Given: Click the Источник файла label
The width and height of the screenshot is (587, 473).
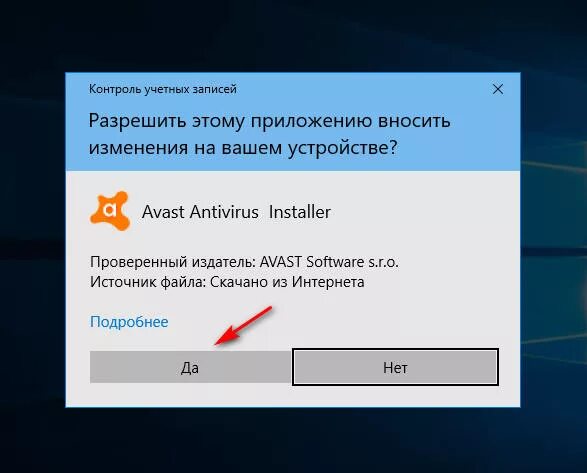Looking at the screenshot, I should (x=148, y=282).
